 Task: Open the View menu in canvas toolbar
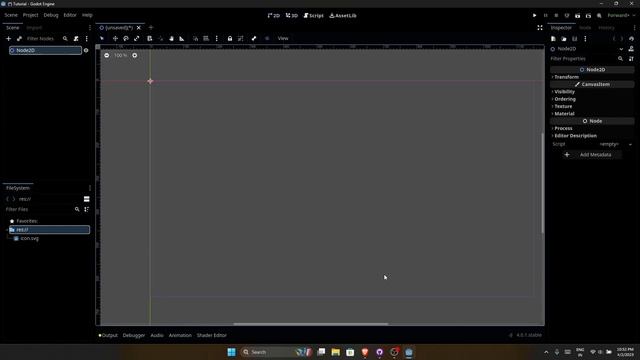[283, 38]
